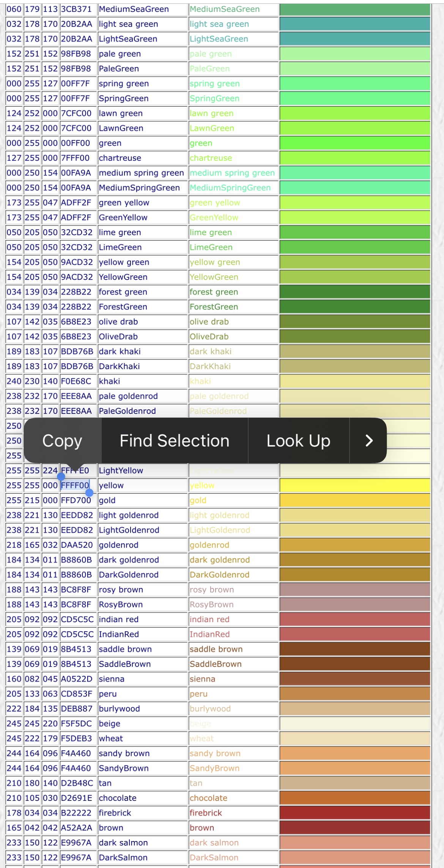Click the chartreuse color swatch bar
The width and height of the screenshot is (444, 868).
pyautogui.click(x=355, y=158)
